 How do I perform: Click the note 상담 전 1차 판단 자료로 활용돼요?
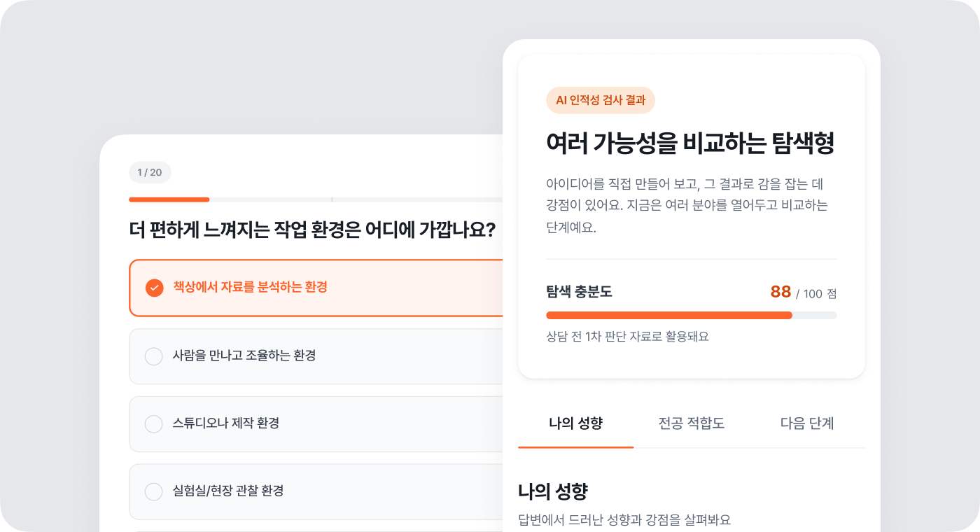coord(627,337)
